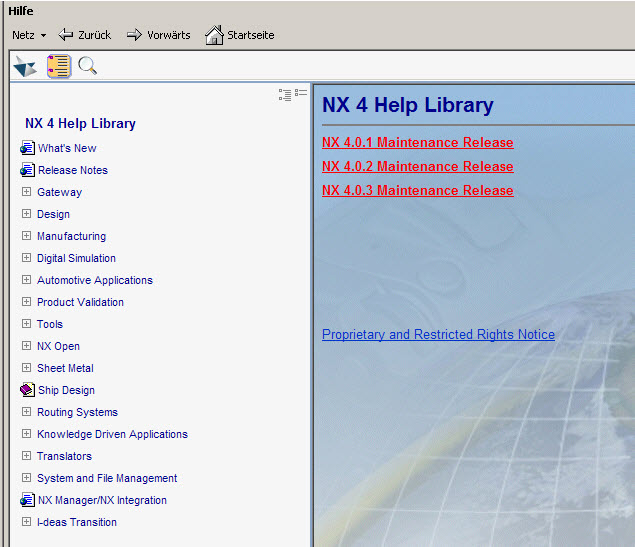This screenshot has width=635, height=547.
Task: Select the Translators entry
Action: click(64, 456)
